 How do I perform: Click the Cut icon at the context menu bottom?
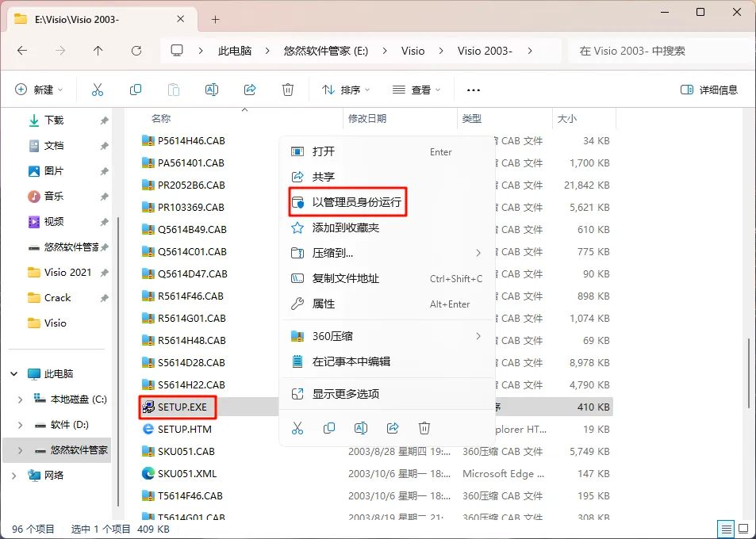click(297, 428)
